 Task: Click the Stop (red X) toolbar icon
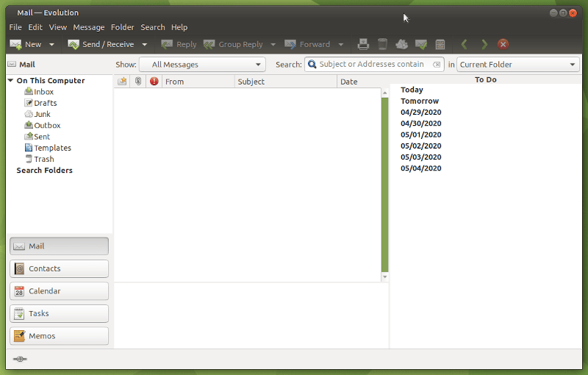point(503,45)
